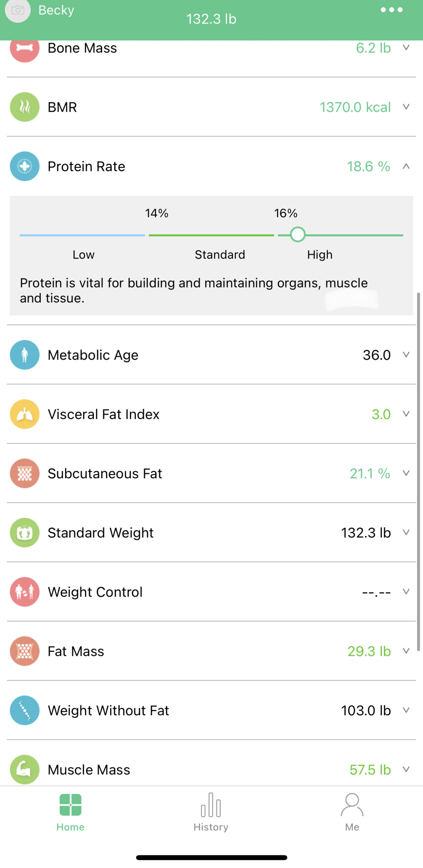Viewport: 423px width, 868px height.
Task: Go to the Home tab
Action: click(70, 812)
